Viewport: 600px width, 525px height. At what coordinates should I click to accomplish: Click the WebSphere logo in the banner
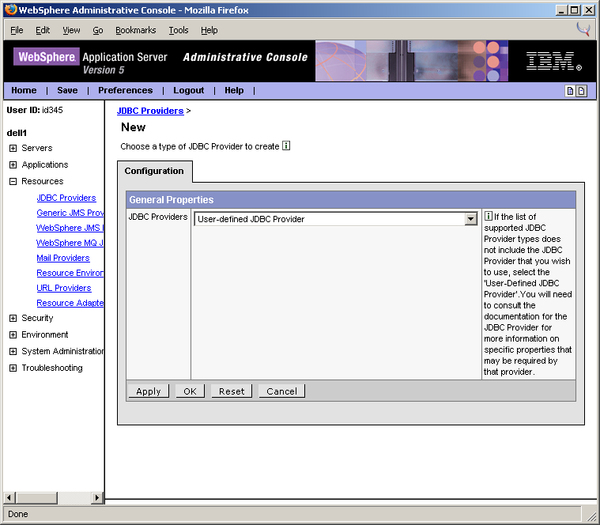[x=46, y=57]
